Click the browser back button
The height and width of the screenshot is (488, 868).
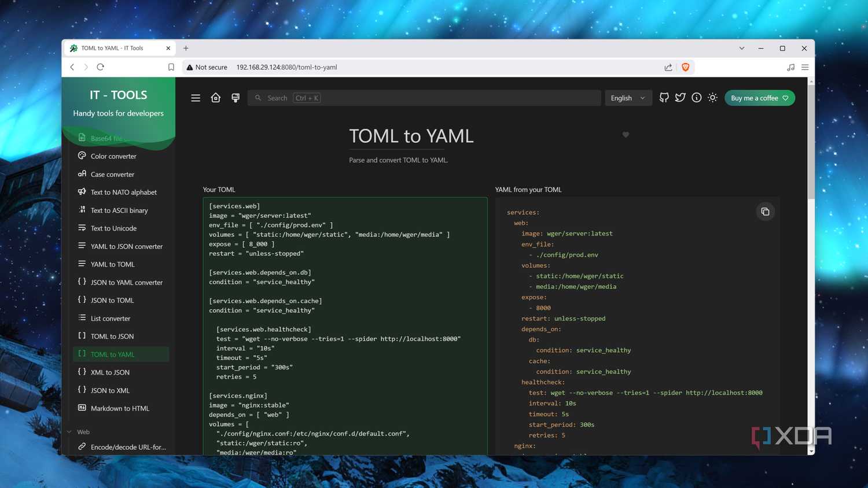[x=72, y=67]
